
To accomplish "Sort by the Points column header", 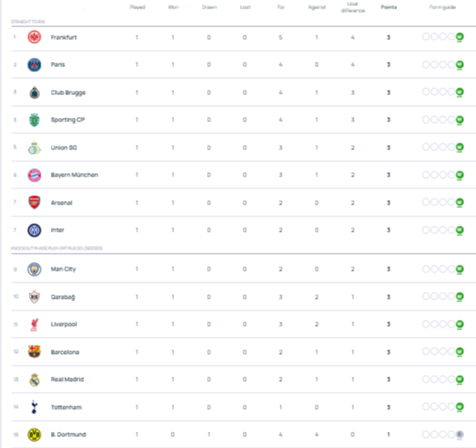I will pyautogui.click(x=389, y=7).
